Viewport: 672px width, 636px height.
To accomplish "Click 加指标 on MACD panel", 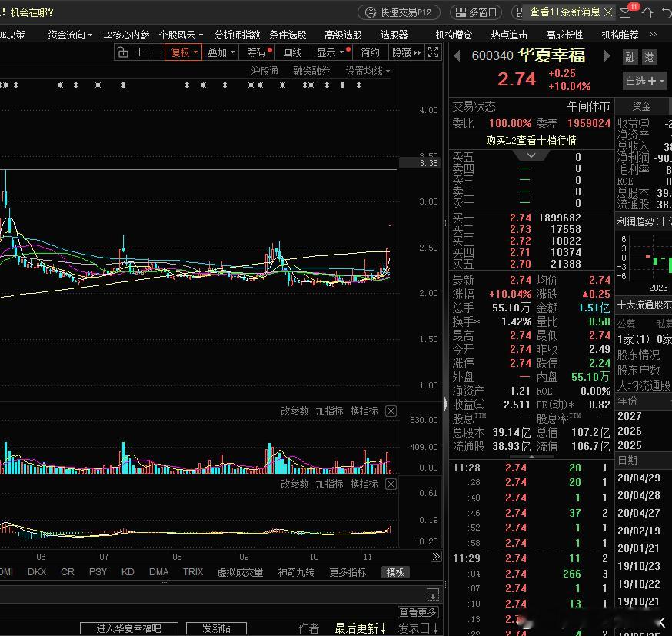I will point(329,484).
